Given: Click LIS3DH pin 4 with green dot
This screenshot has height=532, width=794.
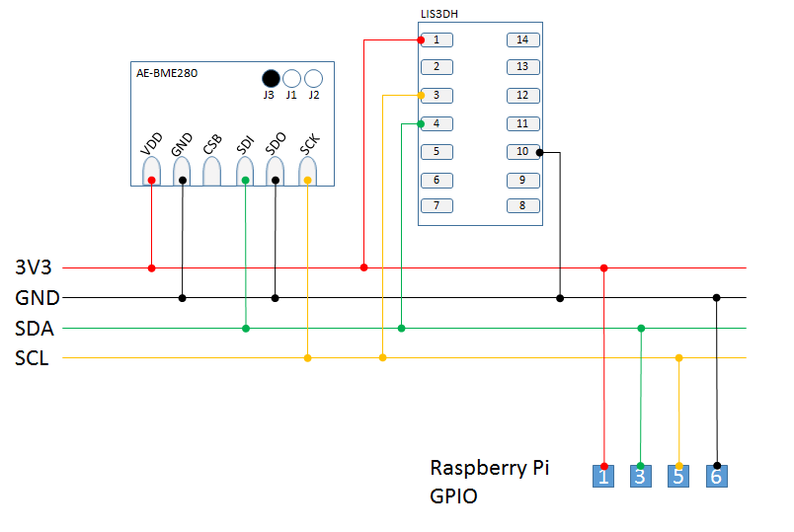Looking at the screenshot, I should (436, 124).
